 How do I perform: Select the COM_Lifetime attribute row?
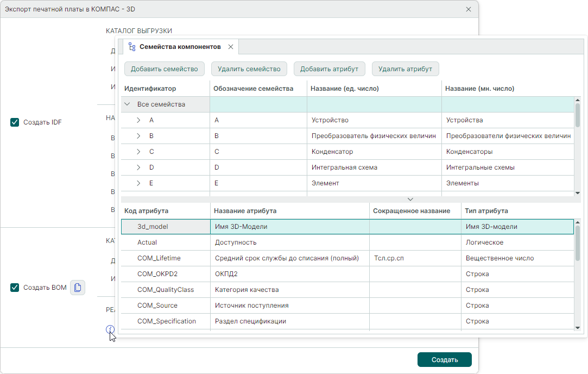pos(159,258)
